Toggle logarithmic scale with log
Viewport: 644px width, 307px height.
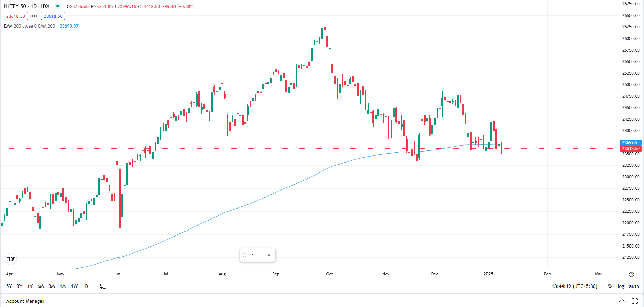tap(621, 286)
